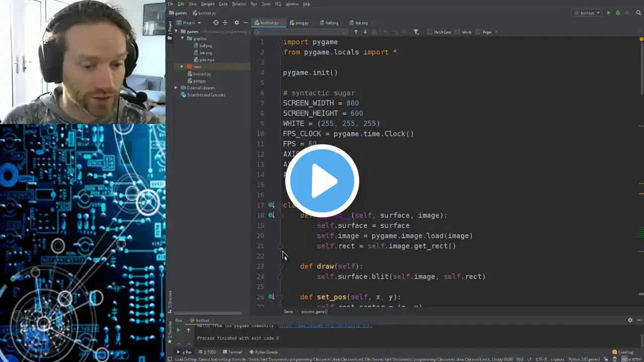Enable the Words checkbox
Screen dimensions: 644x362
458,32
